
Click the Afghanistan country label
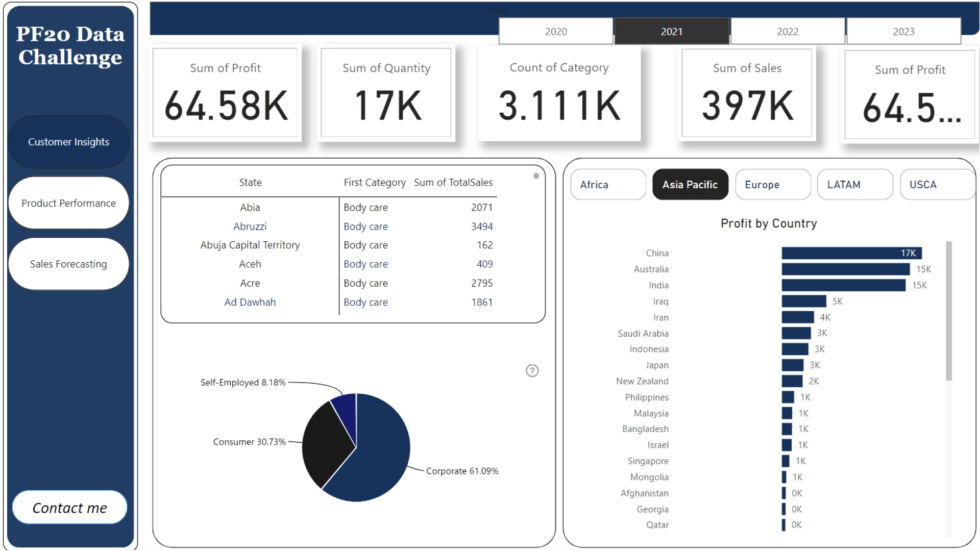(x=645, y=493)
